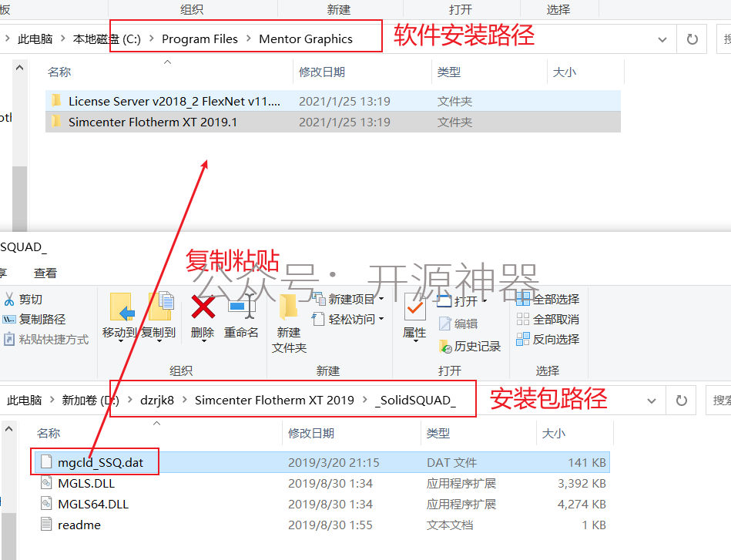Click the 141 KB size cell
731x560 pixels.
587,462
